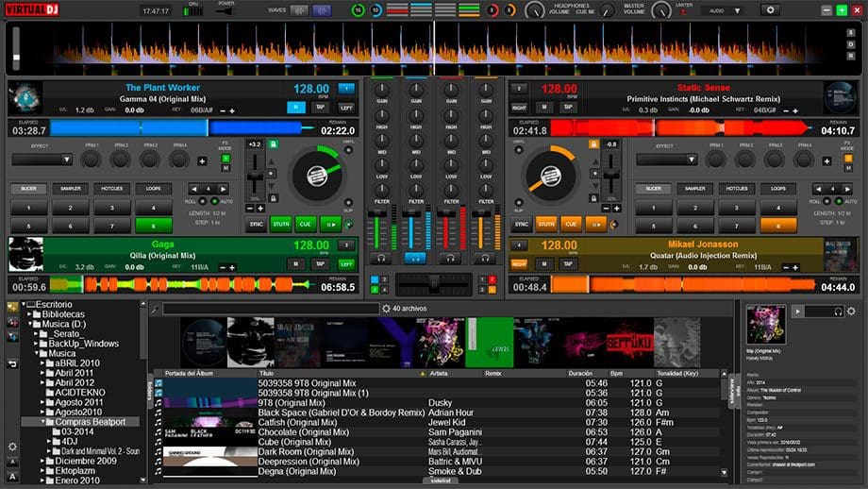
Task: Toggle the VINYL mode button on the right deck
Action: 519,150
